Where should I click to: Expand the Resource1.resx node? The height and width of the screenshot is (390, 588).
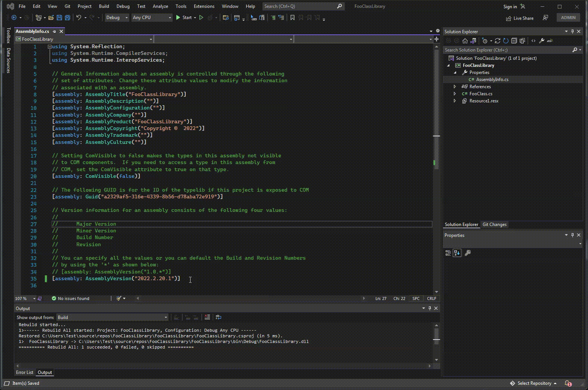[x=455, y=101]
